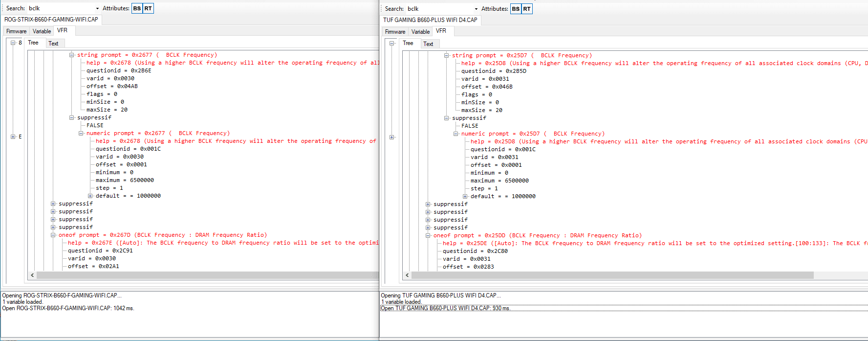Select 'questionid = 0x2C80' row
Screen dimensions: 868x341
475,251
